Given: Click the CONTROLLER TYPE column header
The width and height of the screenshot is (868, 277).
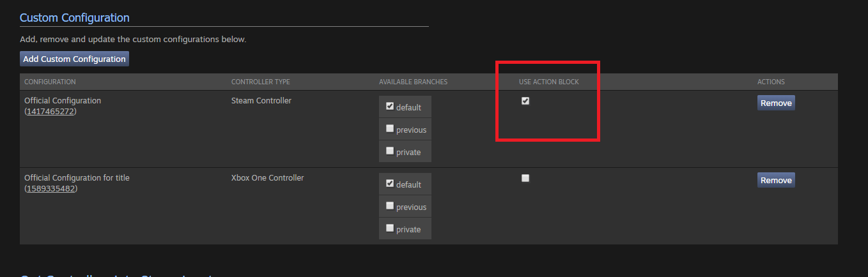Looking at the screenshot, I should click(261, 82).
